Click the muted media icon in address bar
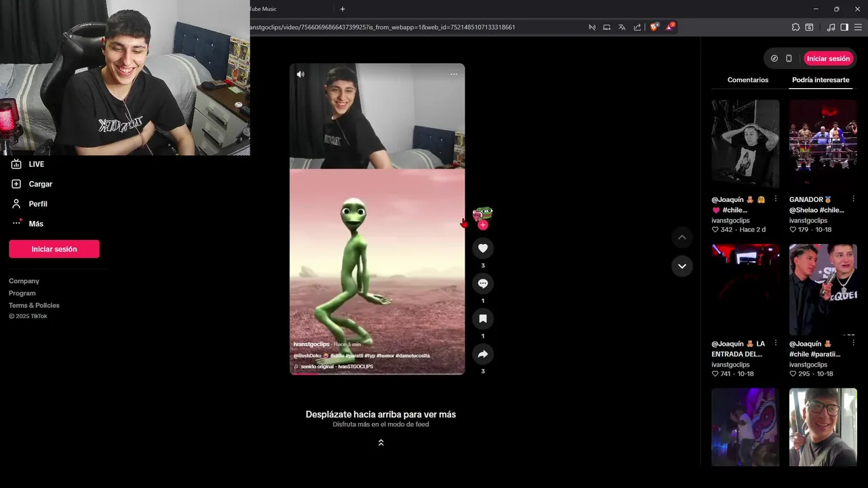868x488 pixels. coord(592,27)
